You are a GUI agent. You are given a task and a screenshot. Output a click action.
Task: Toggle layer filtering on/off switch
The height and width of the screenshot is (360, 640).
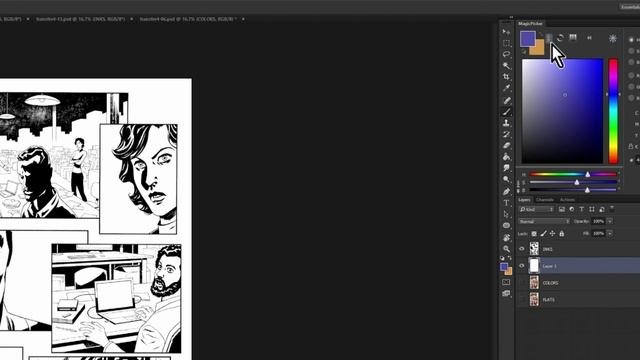[612, 209]
